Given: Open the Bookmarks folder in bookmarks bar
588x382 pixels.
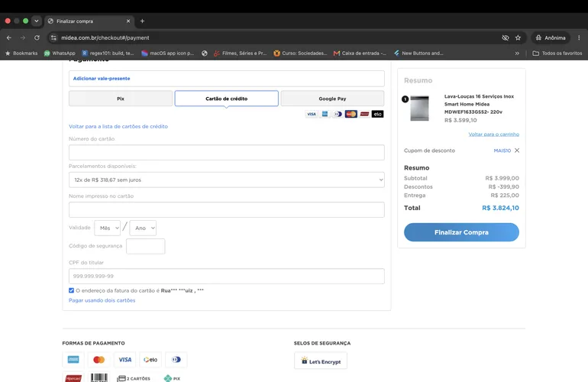Looking at the screenshot, I should pos(21,53).
